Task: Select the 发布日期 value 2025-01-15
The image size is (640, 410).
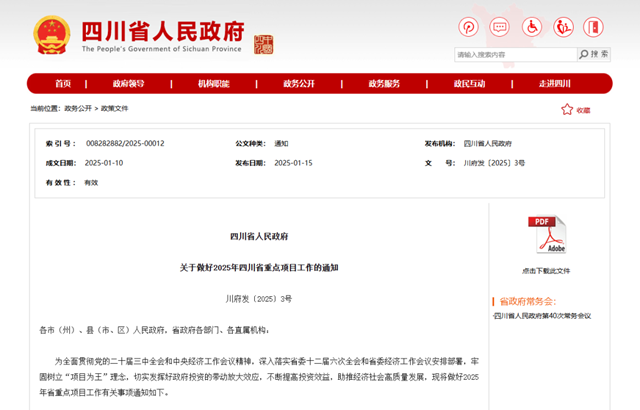Action: pyautogui.click(x=293, y=163)
